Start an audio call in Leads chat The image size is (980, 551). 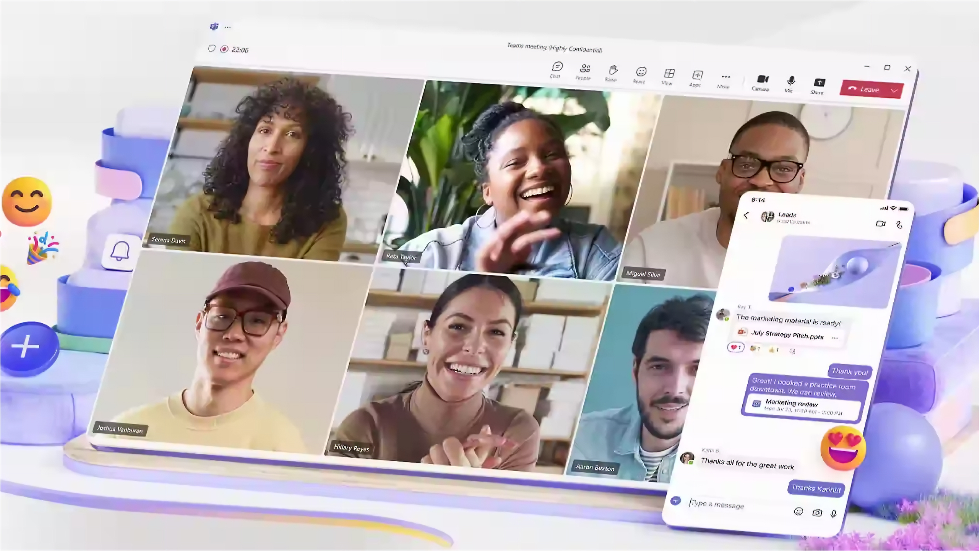tap(899, 224)
